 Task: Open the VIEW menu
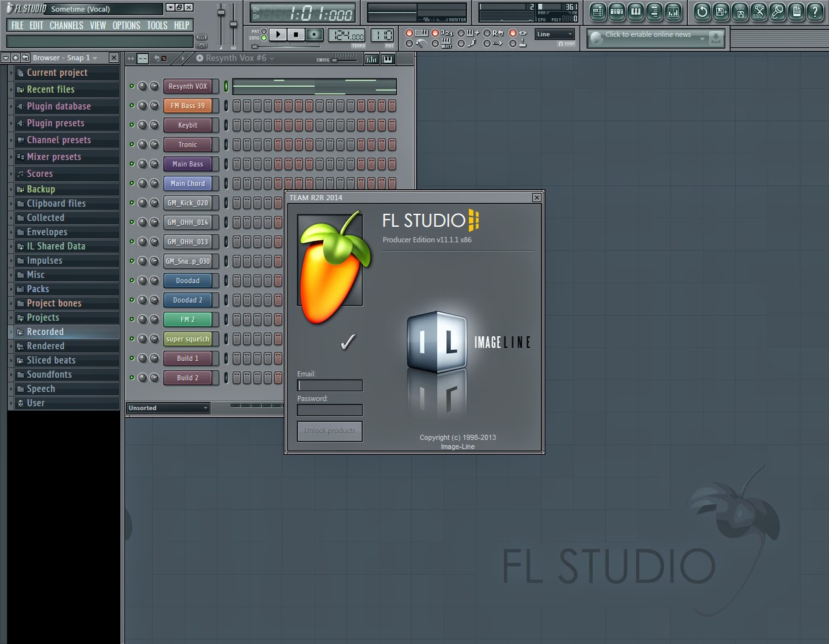pos(98,25)
